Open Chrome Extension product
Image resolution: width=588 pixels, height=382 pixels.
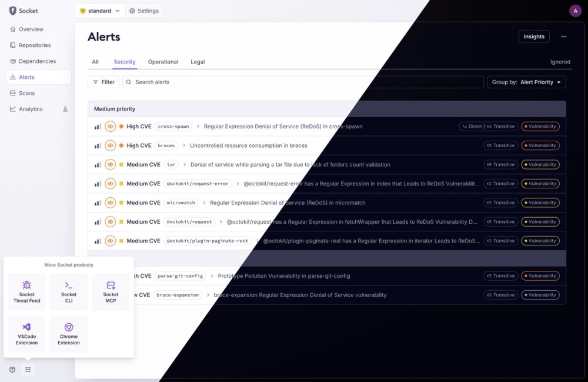(x=69, y=334)
